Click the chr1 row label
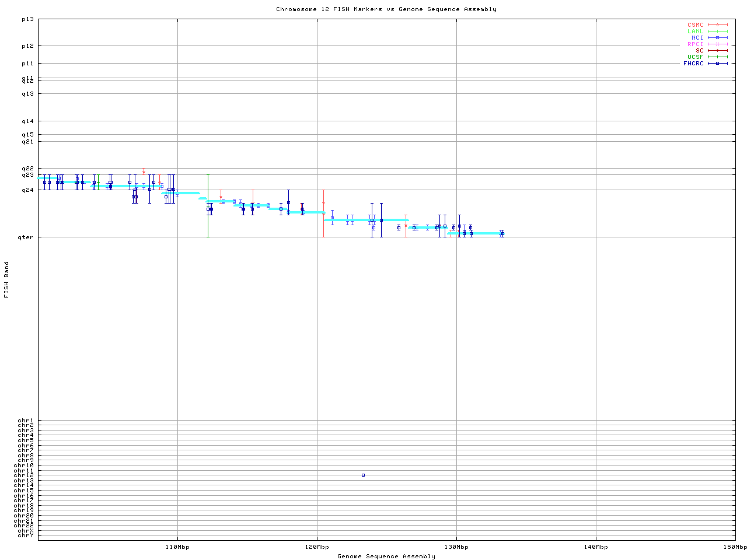The width and height of the screenshot is (747, 560). click(x=26, y=421)
